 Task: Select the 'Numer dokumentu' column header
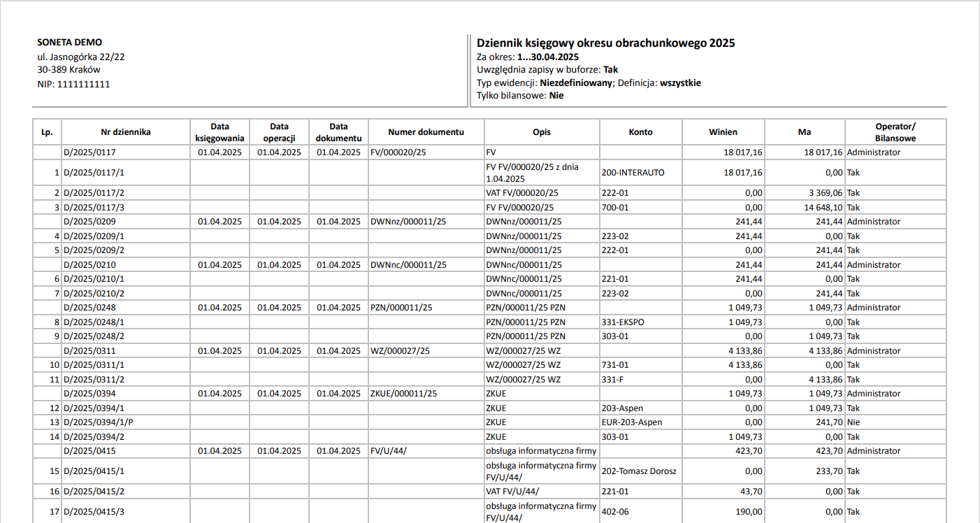coord(426,132)
